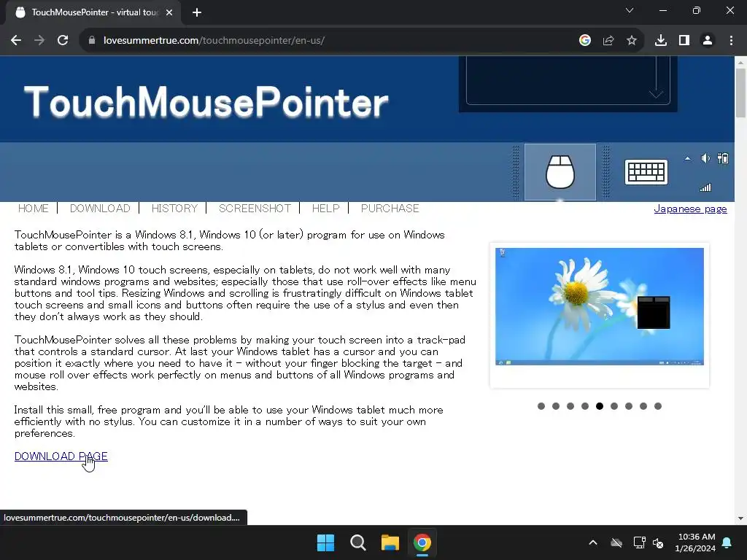Image resolution: width=747 pixels, height=560 pixels.
Task: Open the tab search chevron
Action: 630,10
